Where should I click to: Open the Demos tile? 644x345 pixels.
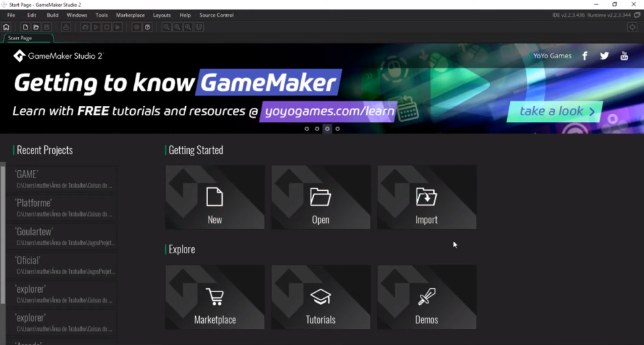click(x=427, y=297)
